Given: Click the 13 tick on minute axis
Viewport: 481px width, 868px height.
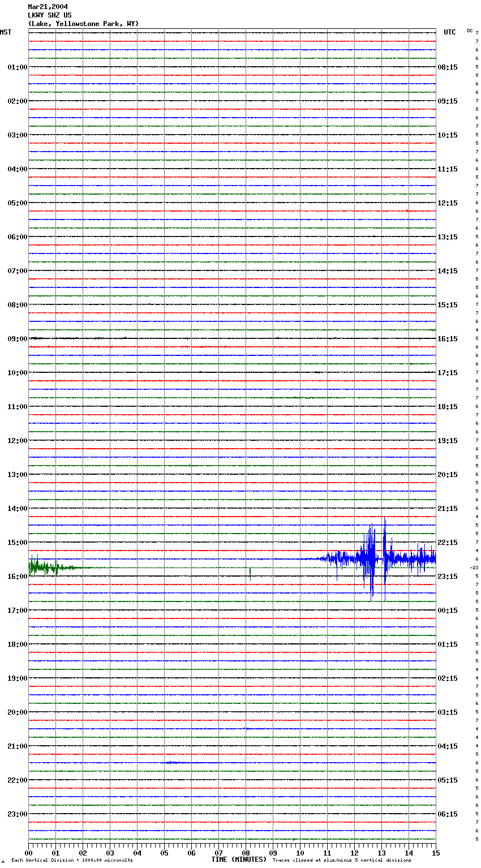Looking at the screenshot, I should pos(381,853).
